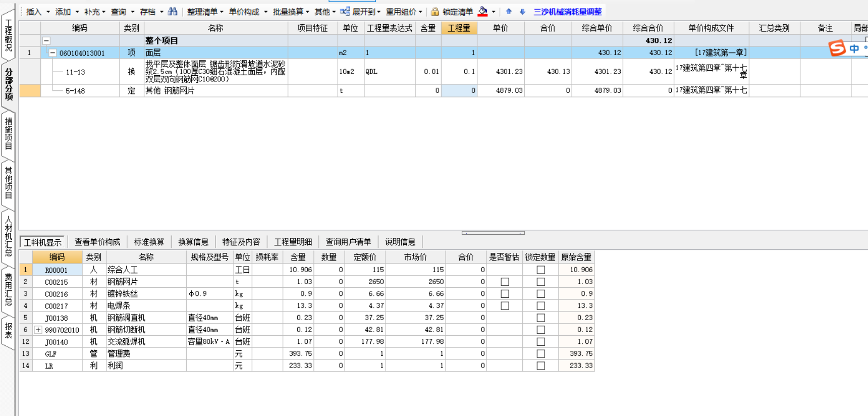Image resolution: width=868 pixels, height=416 pixels.
Task: Check 锁定数量 for J00138 钢筋调直机
Action: [x=541, y=318]
